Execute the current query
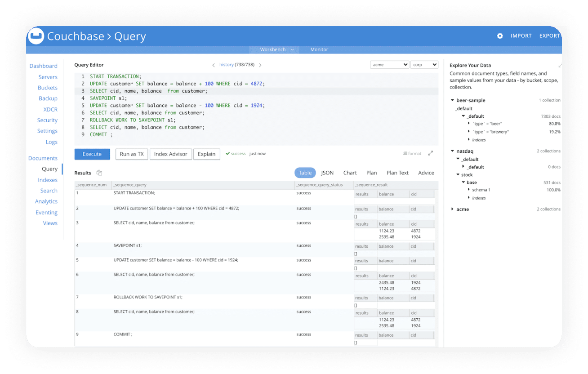588x374 pixels. tap(92, 154)
